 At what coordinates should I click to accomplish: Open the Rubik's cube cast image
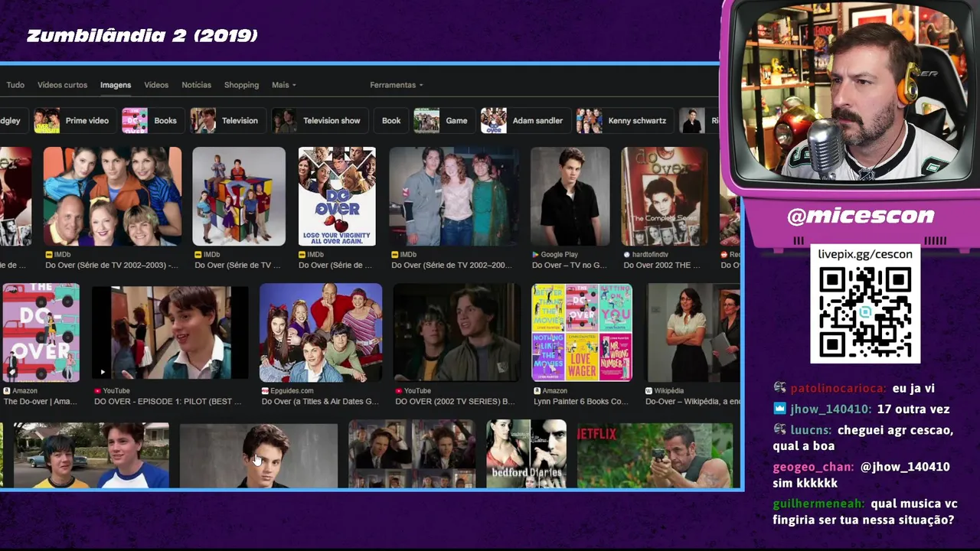[x=239, y=197]
